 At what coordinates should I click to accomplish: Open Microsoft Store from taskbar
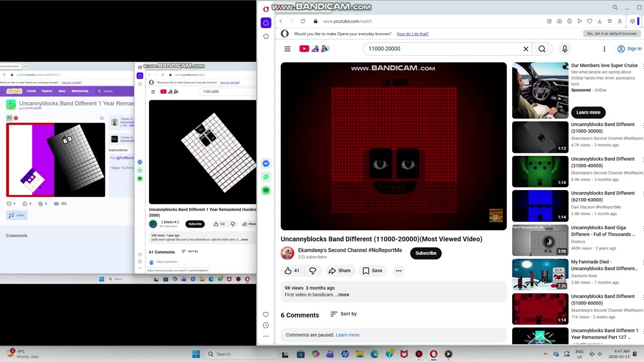(300, 354)
